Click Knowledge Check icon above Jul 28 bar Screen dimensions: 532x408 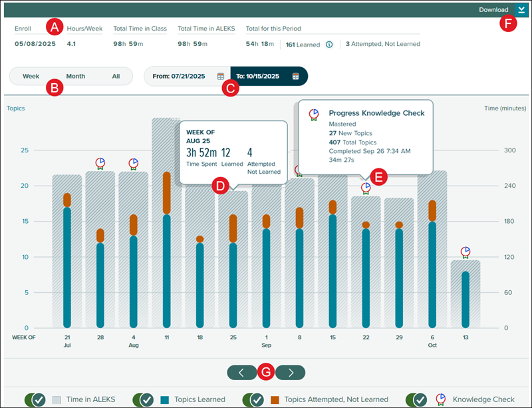(x=100, y=163)
